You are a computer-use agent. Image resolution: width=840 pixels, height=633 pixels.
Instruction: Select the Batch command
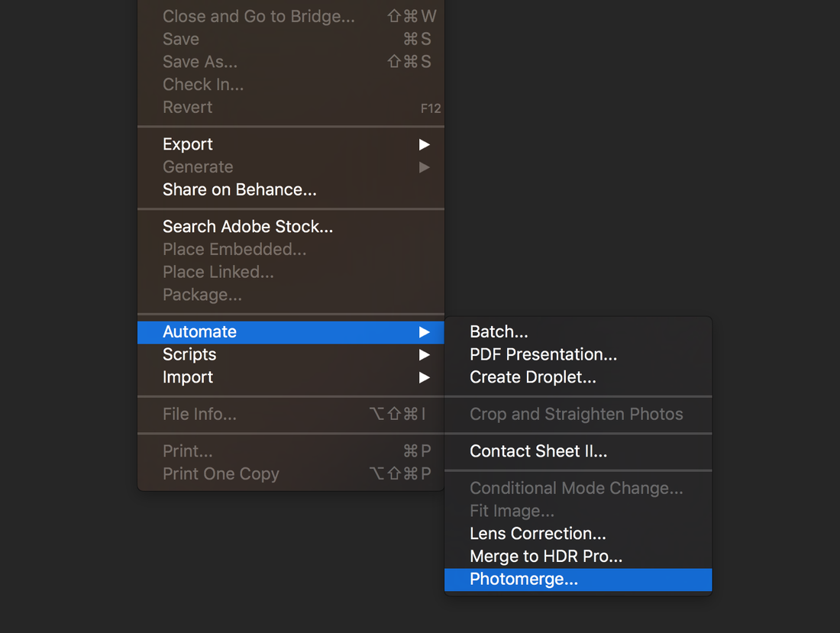(x=499, y=332)
